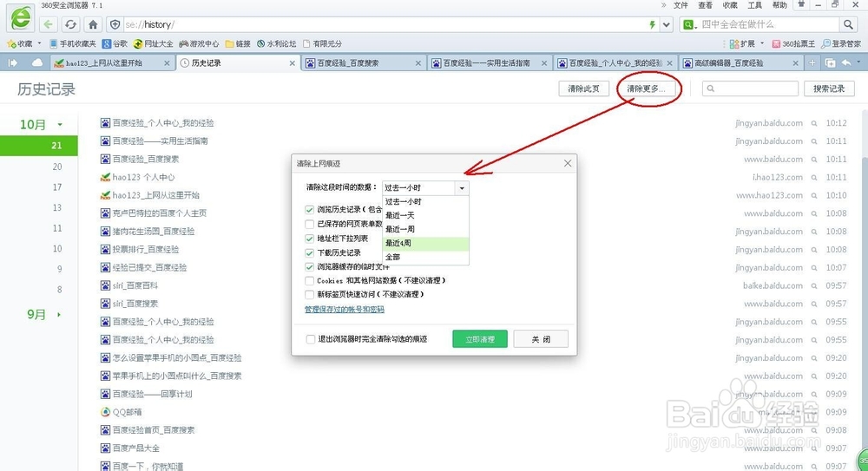
Task: Toggle 下载历史记录 checkbox
Action: 310,253
